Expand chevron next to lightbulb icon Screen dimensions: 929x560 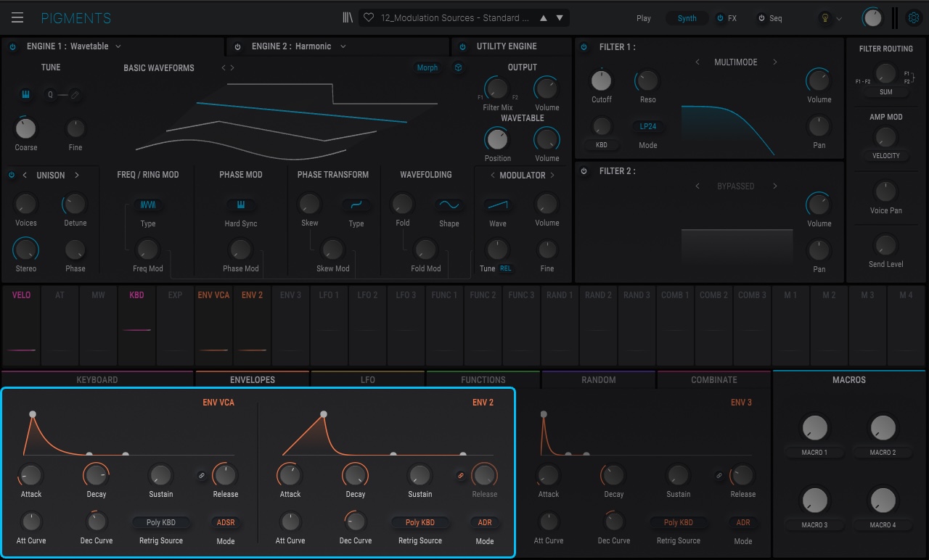840,19
